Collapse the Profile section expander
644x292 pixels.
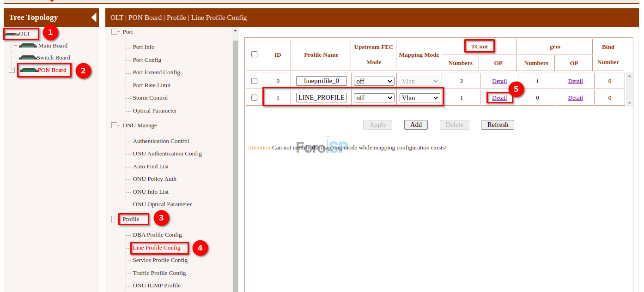(114, 219)
